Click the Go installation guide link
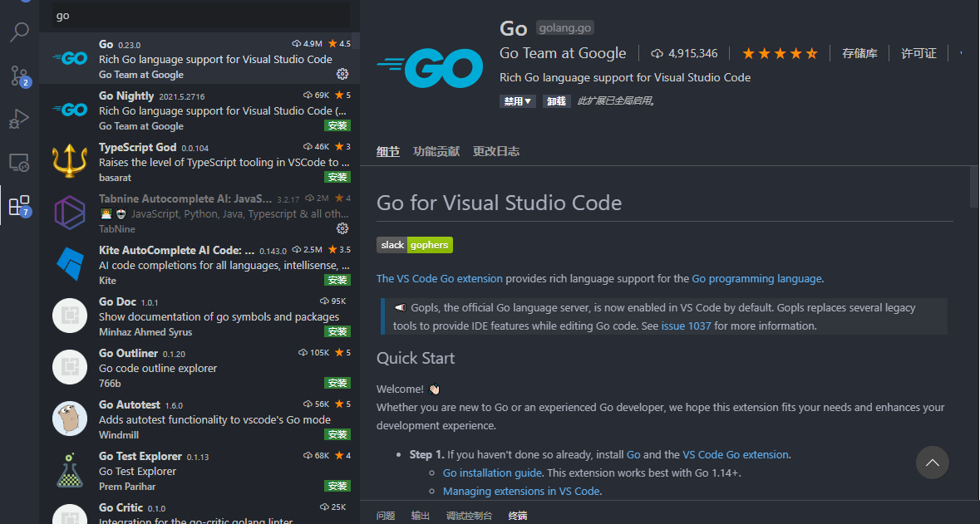Screen dimensions: 980x524 point(492,473)
